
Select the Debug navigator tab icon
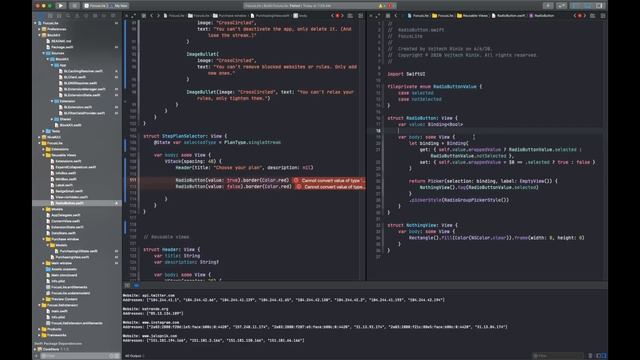(95, 16)
